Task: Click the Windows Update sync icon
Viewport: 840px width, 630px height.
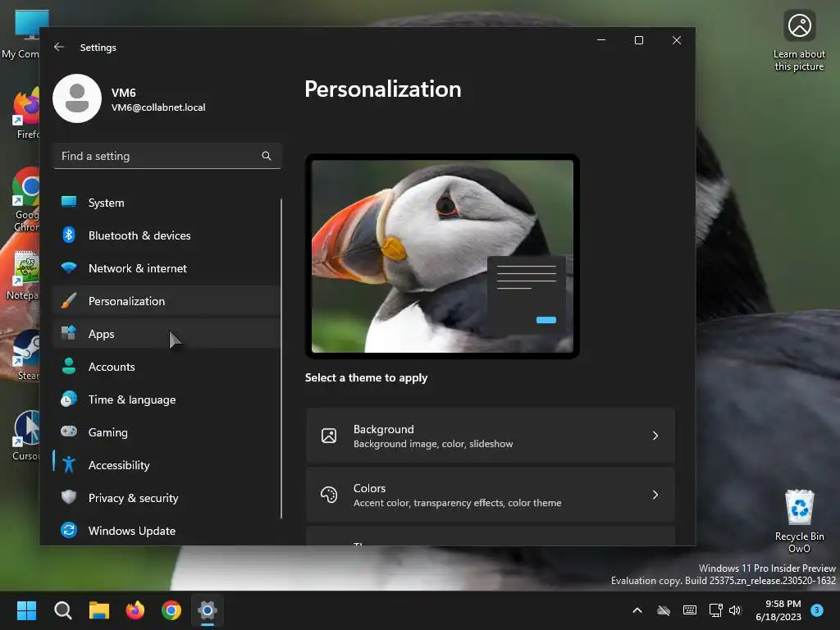Action: 69,531
